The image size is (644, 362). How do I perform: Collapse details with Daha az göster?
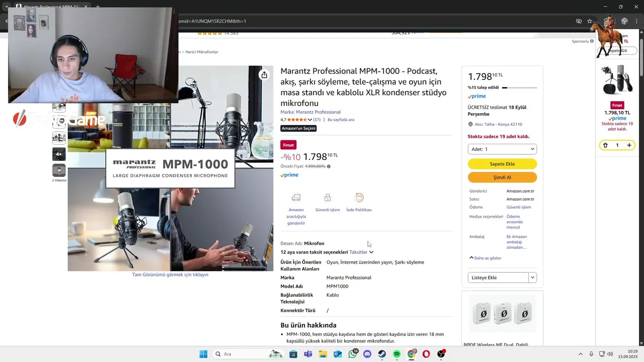coord(485,258)
